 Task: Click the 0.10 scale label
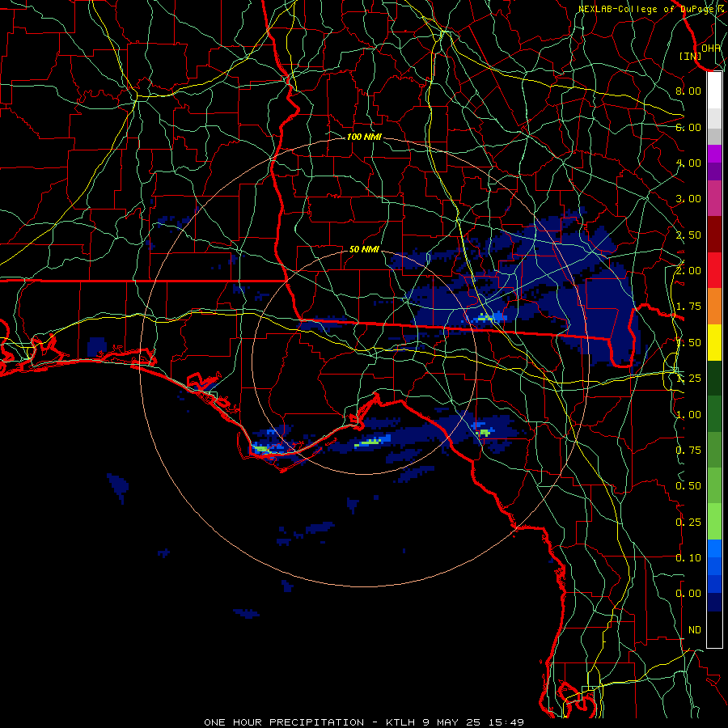point(688,558)
